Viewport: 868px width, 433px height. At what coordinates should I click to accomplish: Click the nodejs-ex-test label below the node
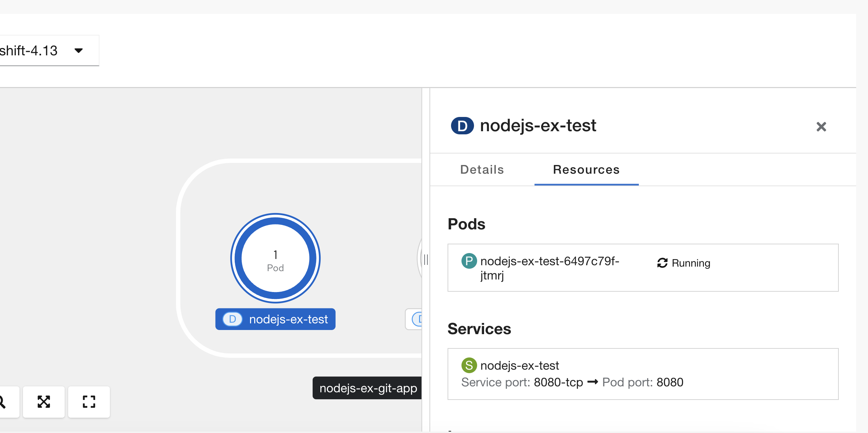pos(289,319)
